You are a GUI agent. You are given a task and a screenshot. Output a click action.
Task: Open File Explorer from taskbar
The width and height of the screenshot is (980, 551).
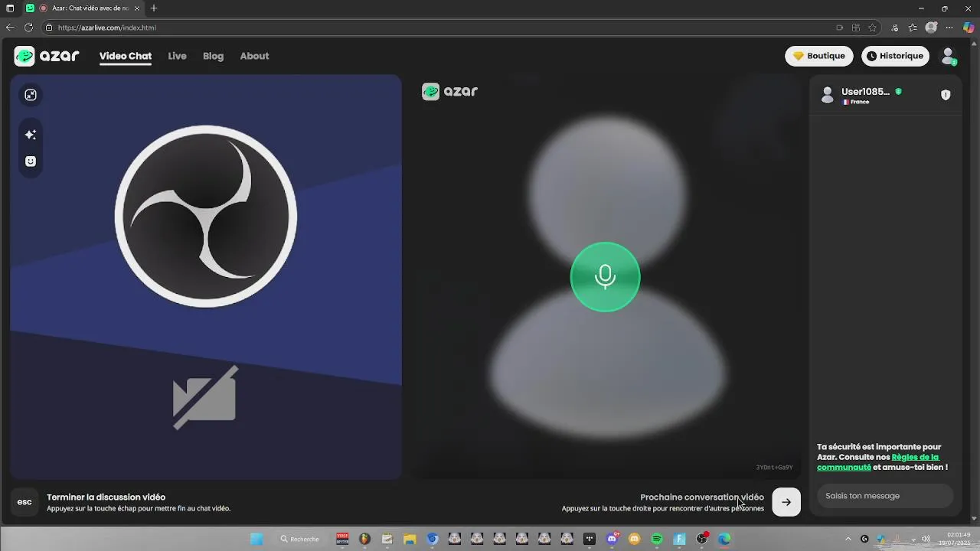pyautogui.click(x=410, y=539)
